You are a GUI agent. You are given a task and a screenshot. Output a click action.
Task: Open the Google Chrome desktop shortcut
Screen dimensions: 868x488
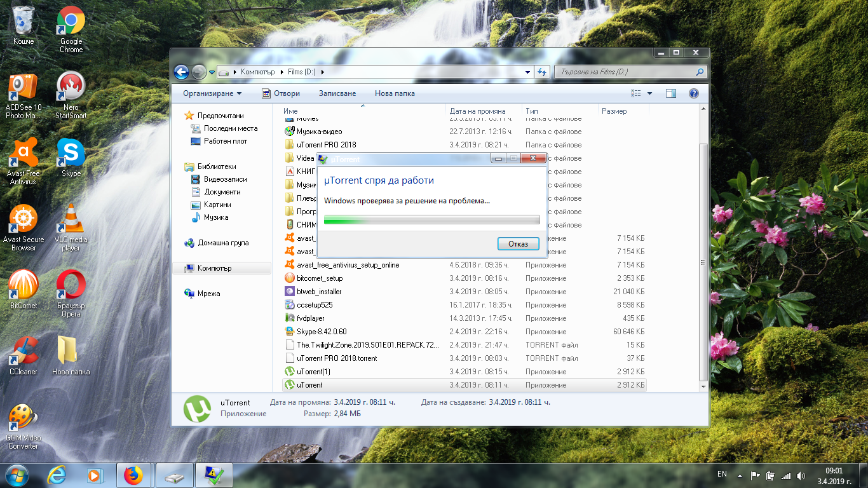71,29
